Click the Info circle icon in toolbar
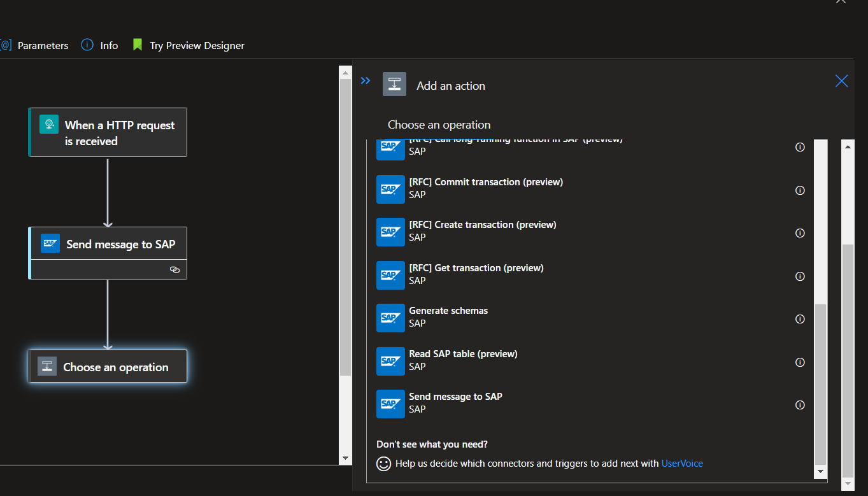Viewport: 868px width, 496px height. pyautogui.click(x=87, y=45)
